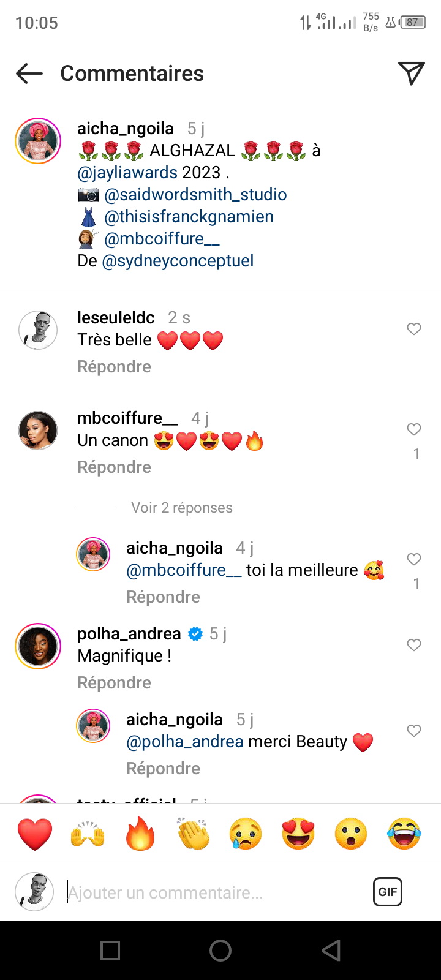Like aicha_ngoila's 'merci Beauty' reply

414,731
